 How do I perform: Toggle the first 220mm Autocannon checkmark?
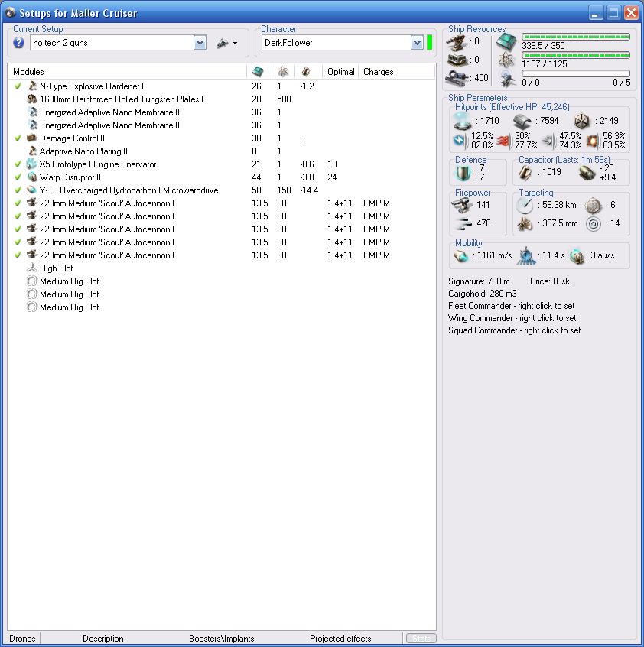click(18, 203)
